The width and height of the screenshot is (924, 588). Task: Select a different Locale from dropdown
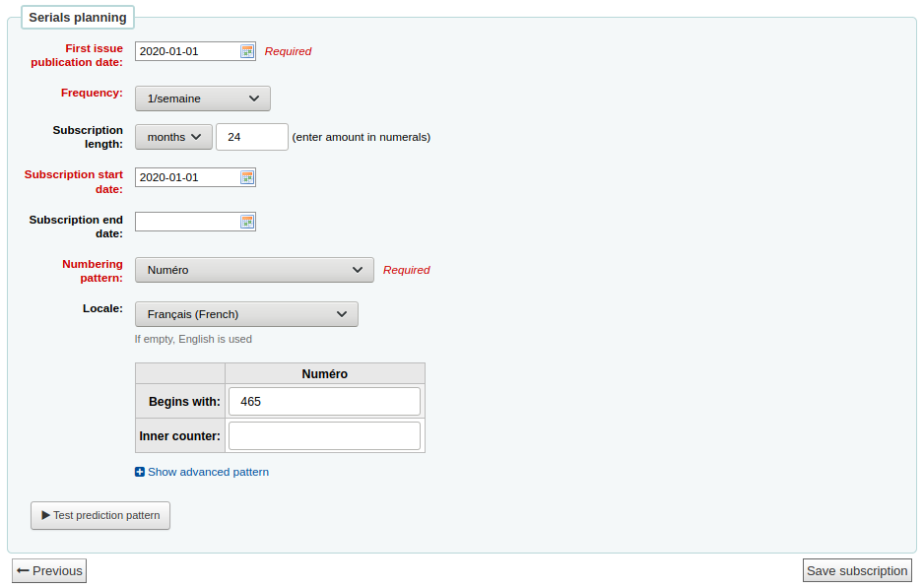[x=246, y=314]
